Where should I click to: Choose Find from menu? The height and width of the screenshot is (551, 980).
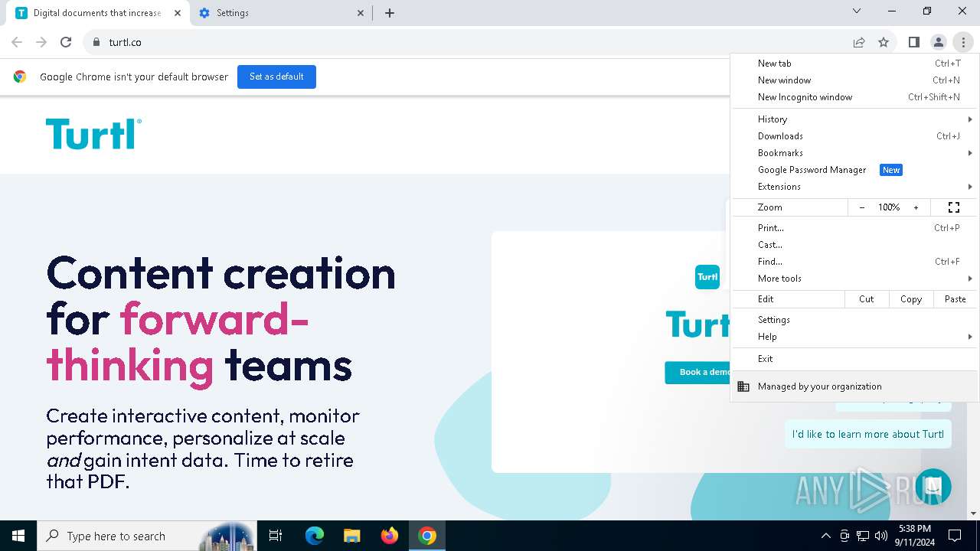(x=855, y=262)
